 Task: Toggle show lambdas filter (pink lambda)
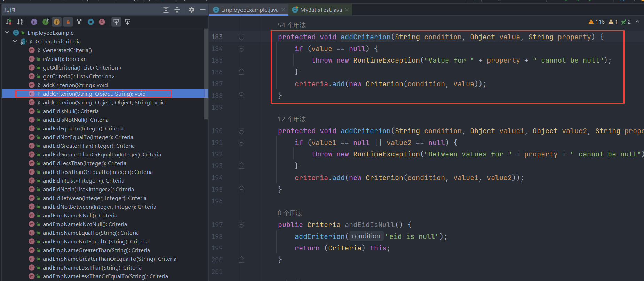click(x=102, y=22)
